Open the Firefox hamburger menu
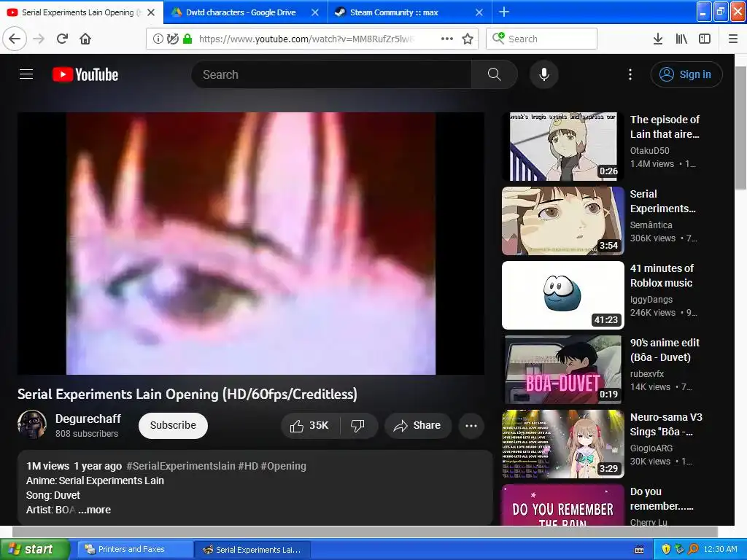This screenshot has width=747, height=560. click(733, 39)
